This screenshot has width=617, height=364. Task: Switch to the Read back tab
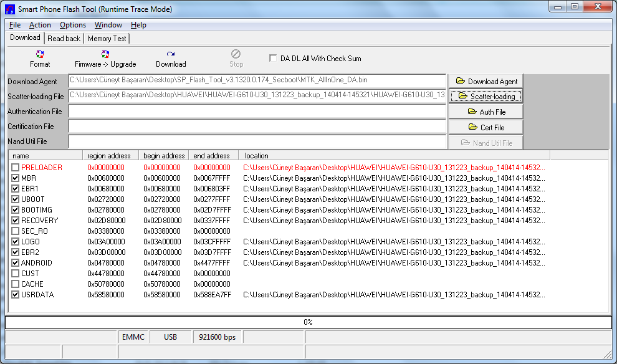tap(64, 39)
